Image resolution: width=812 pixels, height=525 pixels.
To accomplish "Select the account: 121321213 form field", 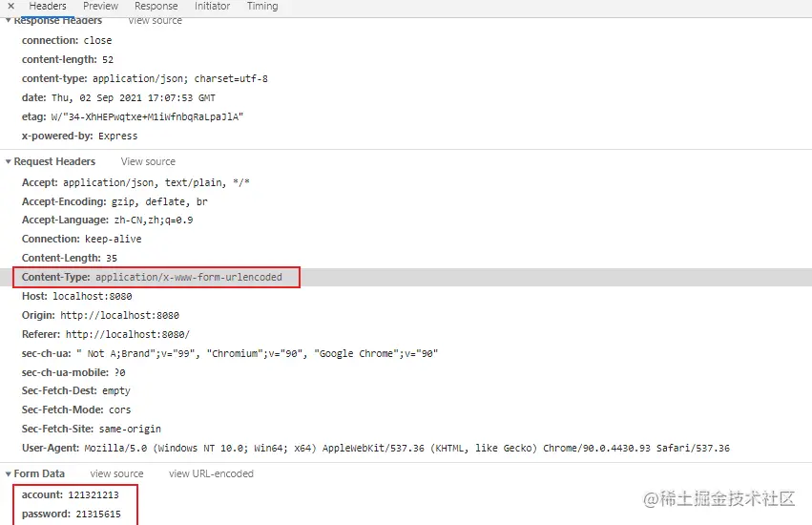I will click(71, 495).
